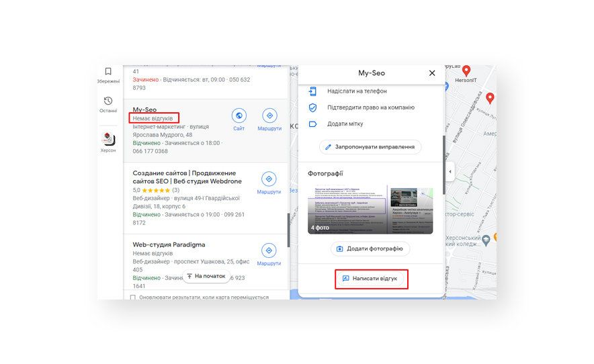Click Додати фотографію button
Viewport: 594px width, 364px height.
370,248
